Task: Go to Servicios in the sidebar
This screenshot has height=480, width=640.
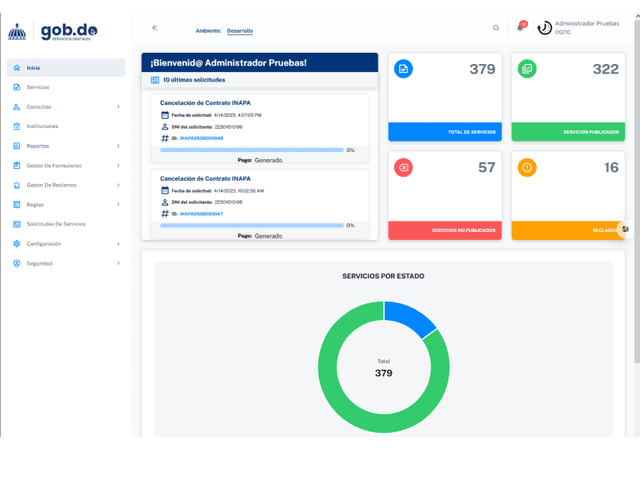Action: pos(38,87)
